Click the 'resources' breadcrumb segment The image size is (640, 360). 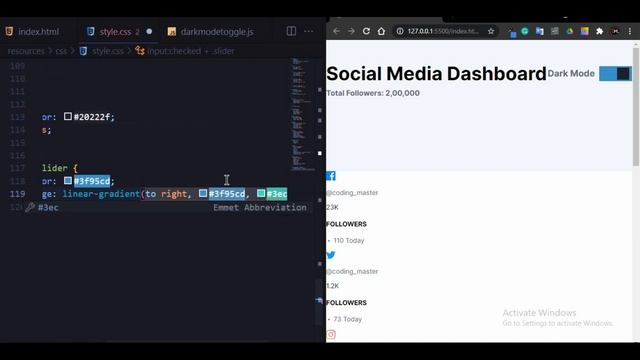coord(25,51)
